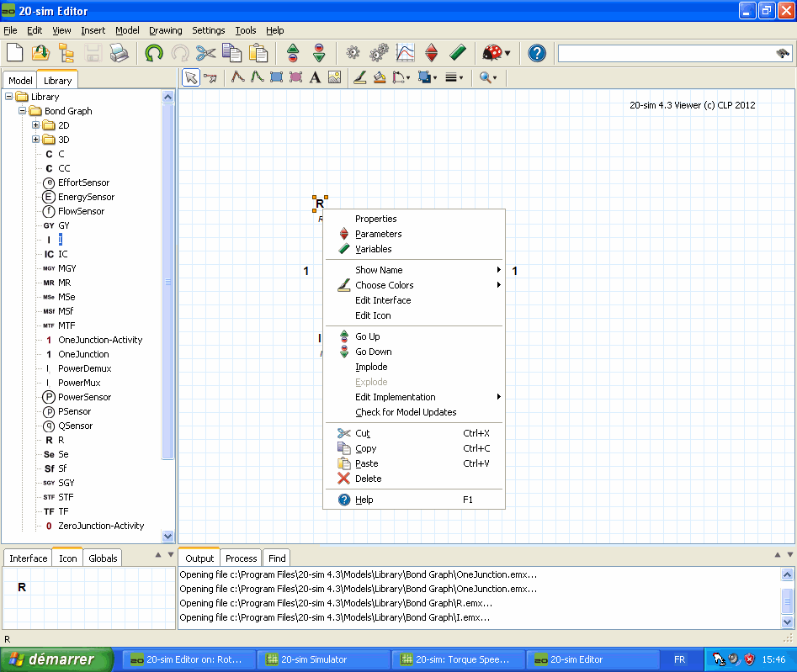Switch to the Globals tab
The image size is (797, 672).
pos(103,558)
